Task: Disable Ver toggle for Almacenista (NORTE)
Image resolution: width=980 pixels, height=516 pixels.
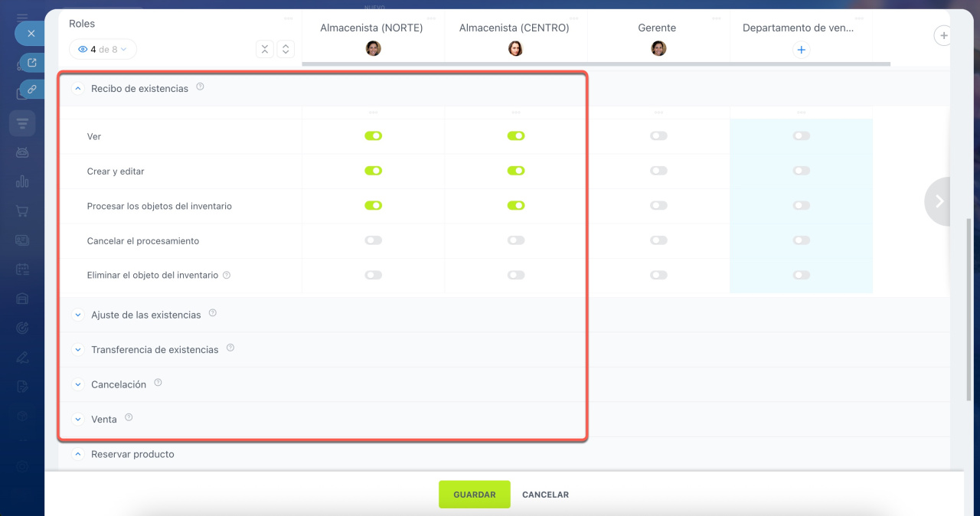Action: [373, 136]
